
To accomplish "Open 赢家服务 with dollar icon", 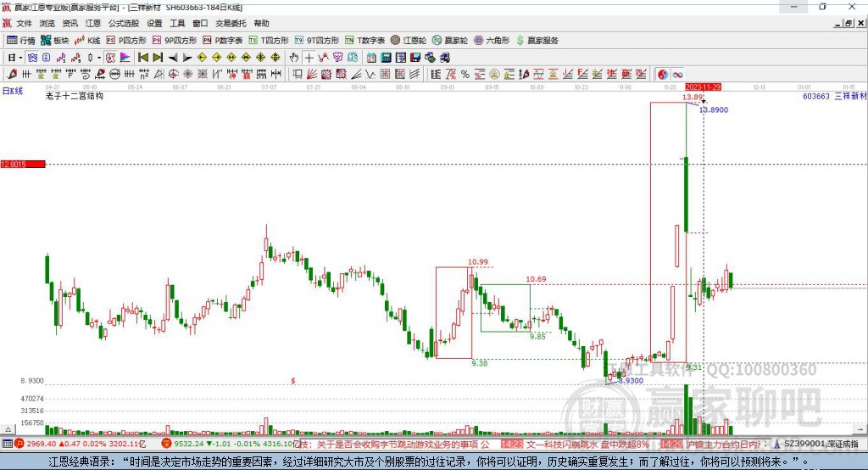I will tap(537, 41).
